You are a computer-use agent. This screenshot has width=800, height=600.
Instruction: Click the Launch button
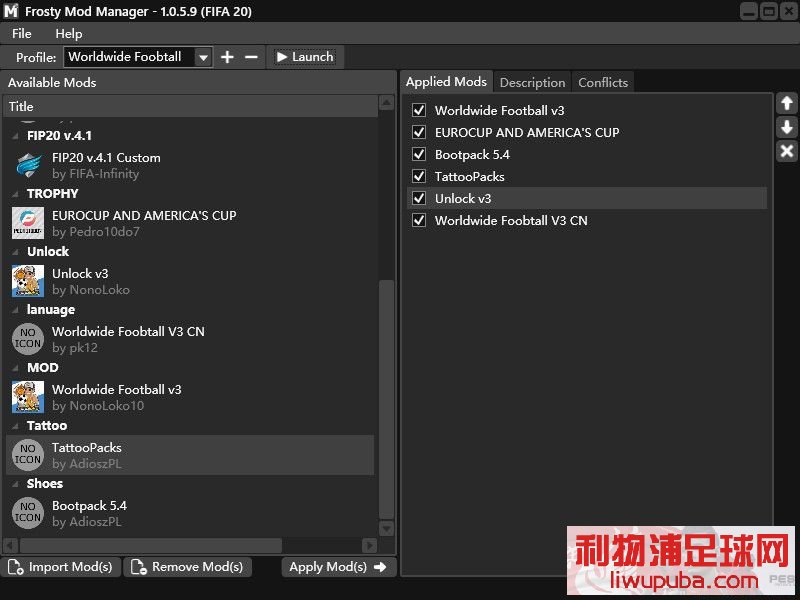305,57
